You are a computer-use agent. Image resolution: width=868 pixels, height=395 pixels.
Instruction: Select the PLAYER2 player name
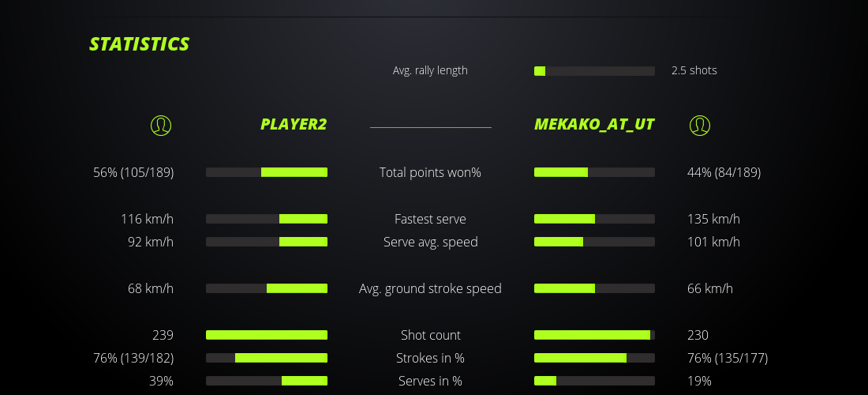click(x=294, y=125)
